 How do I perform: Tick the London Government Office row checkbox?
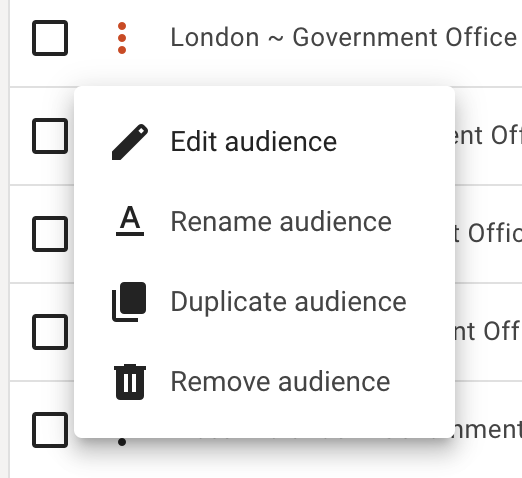coord(50,38)
